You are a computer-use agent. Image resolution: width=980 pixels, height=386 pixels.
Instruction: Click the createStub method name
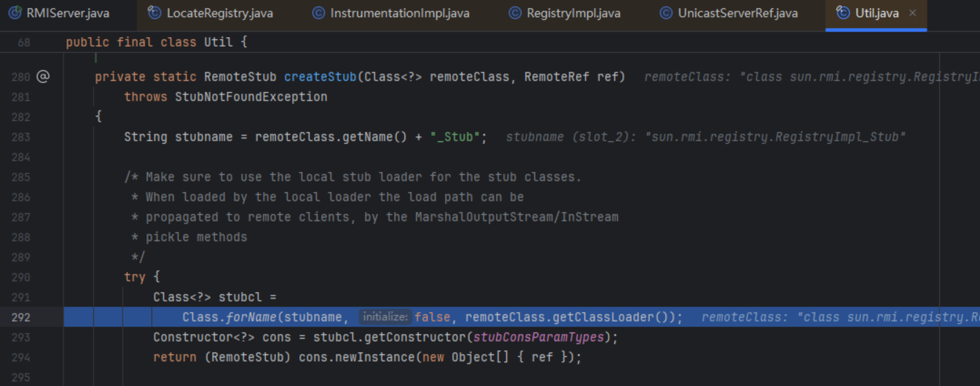320,77
